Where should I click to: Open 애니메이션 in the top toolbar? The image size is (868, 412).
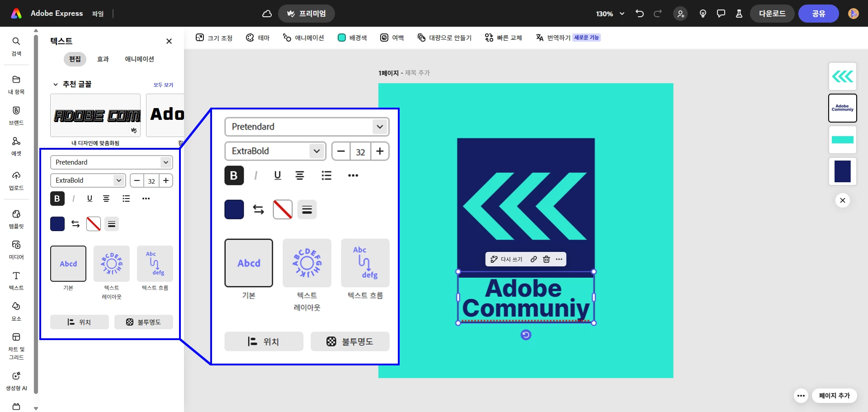[x=303, y=38]
